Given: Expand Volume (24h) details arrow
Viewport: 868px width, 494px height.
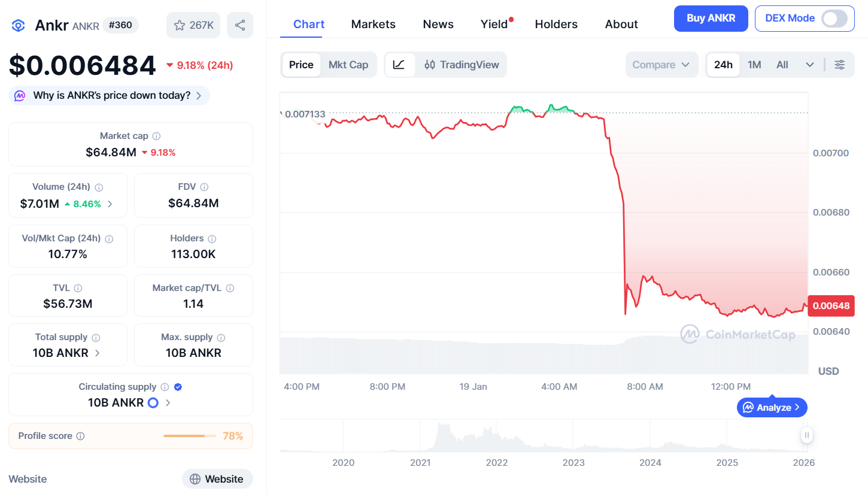Looking at the screenshot, I should coord(110,204).
